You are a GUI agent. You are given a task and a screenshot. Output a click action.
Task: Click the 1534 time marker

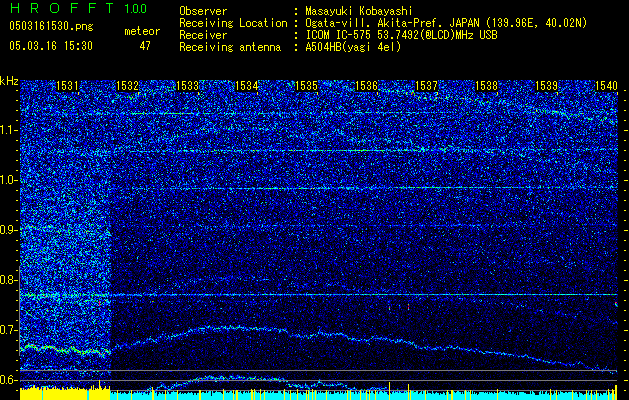click(x=247, y=85)
